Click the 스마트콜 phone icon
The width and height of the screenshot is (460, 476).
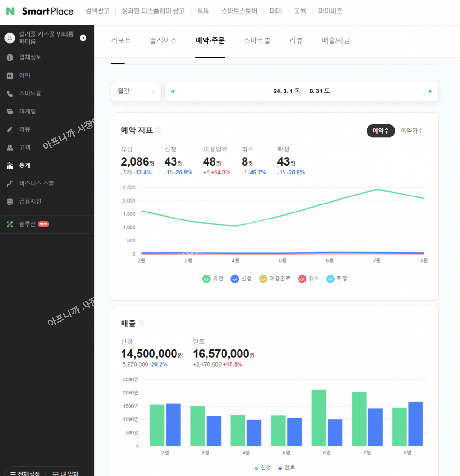pos(9,93)
